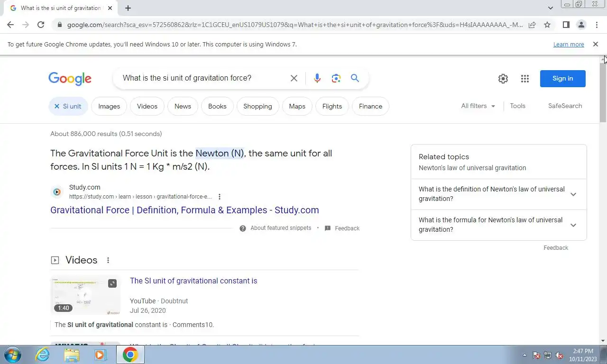This screenshot has width=607, height=364.
Task: Click the volume speaker tray icon
Action: coord(559,355)
